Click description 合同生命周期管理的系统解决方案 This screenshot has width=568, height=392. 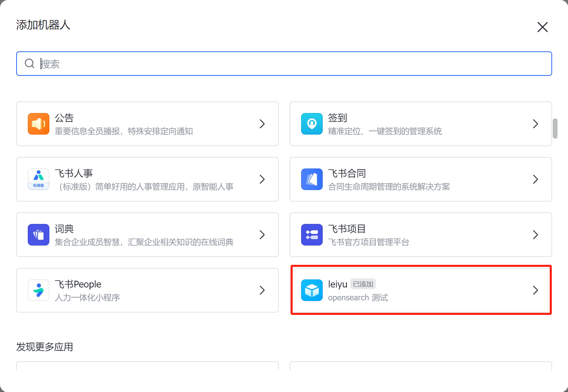(389, 187)
